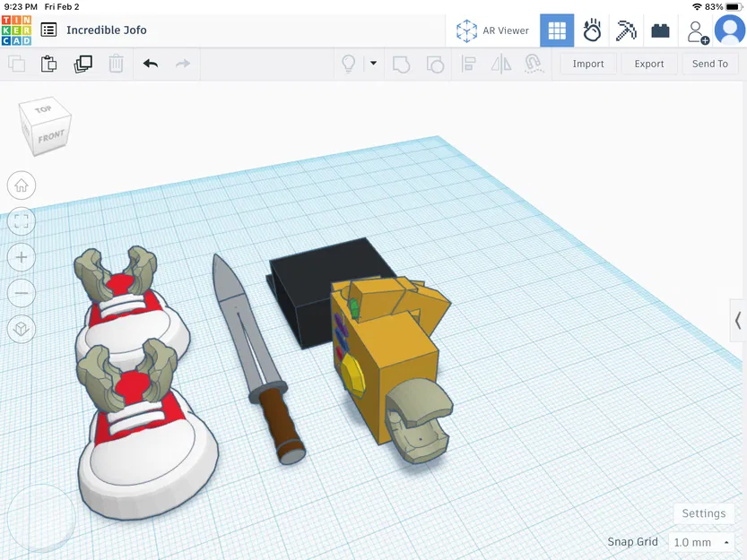
Task: Zoom in with the plus icon
Action: point(21,257)
